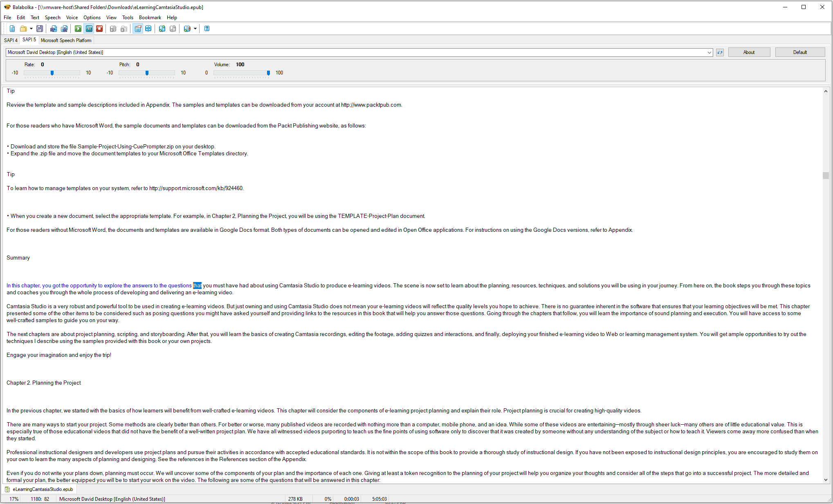Image resolution: width=833 pixels, height=504 pixels.
Task: Switch to the SAPI 4 tab
Action: [x=11, y=40]
